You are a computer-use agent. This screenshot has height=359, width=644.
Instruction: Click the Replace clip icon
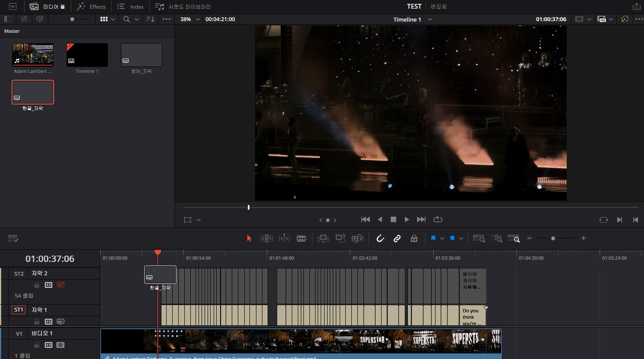357,238
